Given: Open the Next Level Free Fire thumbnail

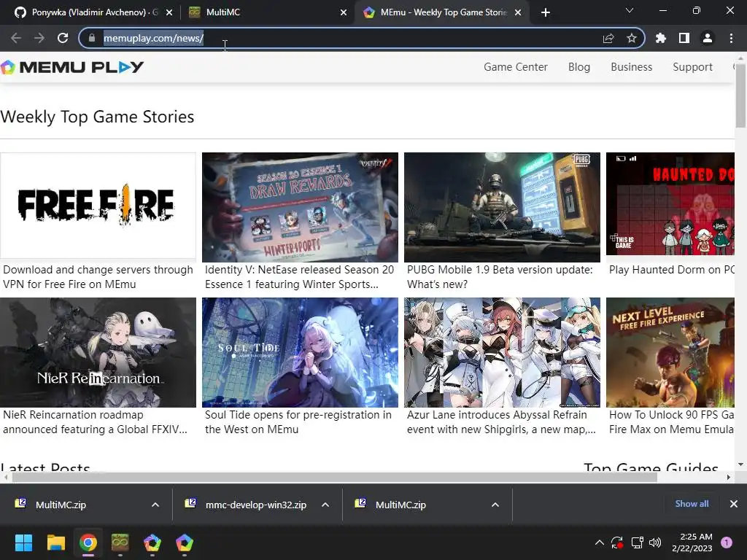Looking at the screenshot, I should (670, 352).
